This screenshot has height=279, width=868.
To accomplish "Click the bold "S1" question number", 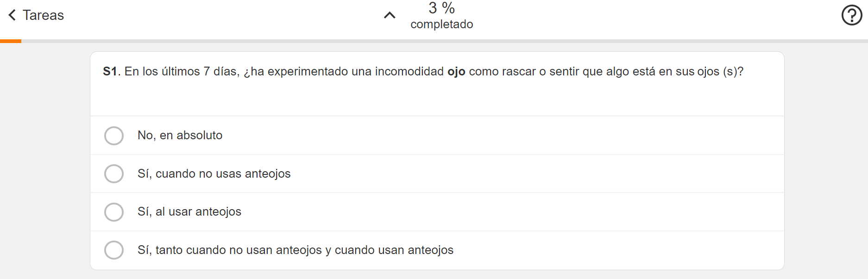I will pos(110,71).
